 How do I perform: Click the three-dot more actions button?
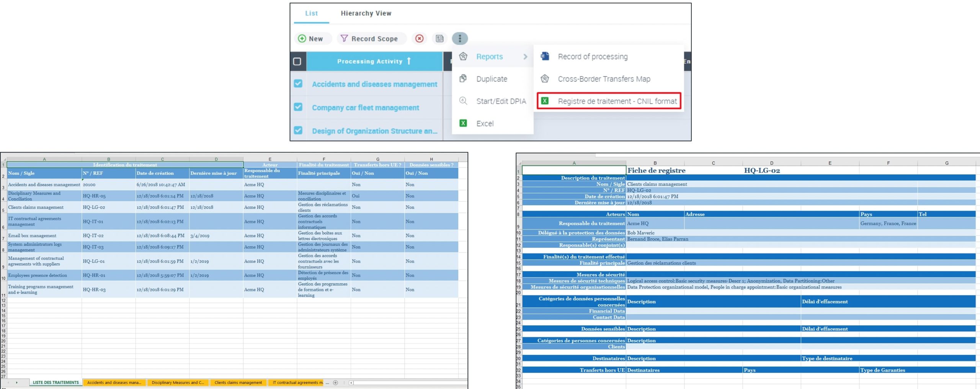click(460, 39)
